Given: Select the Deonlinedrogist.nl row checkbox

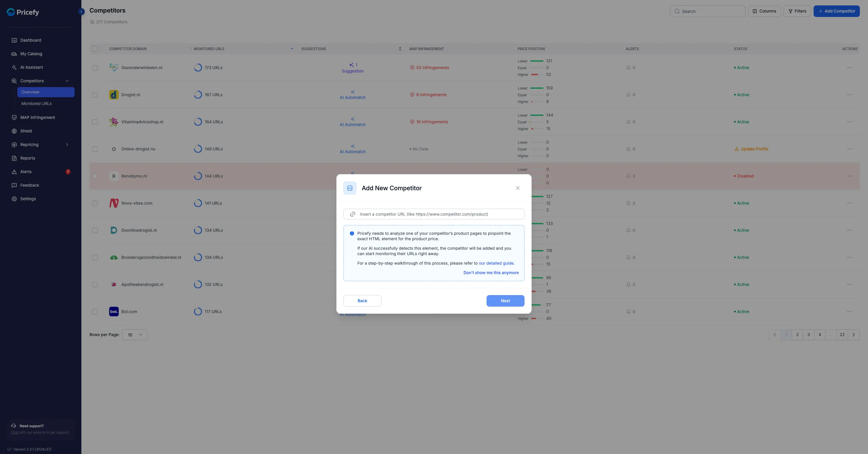Looking at the screenshot, I should (x=95, y=230).
